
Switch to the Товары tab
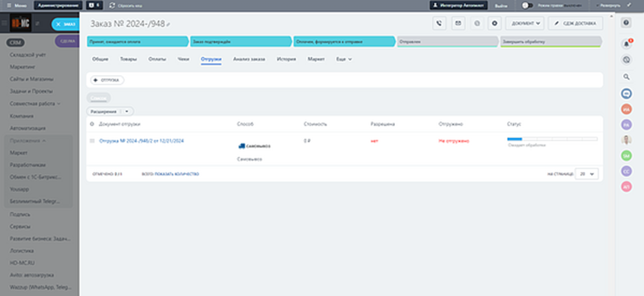click(128, 59)
